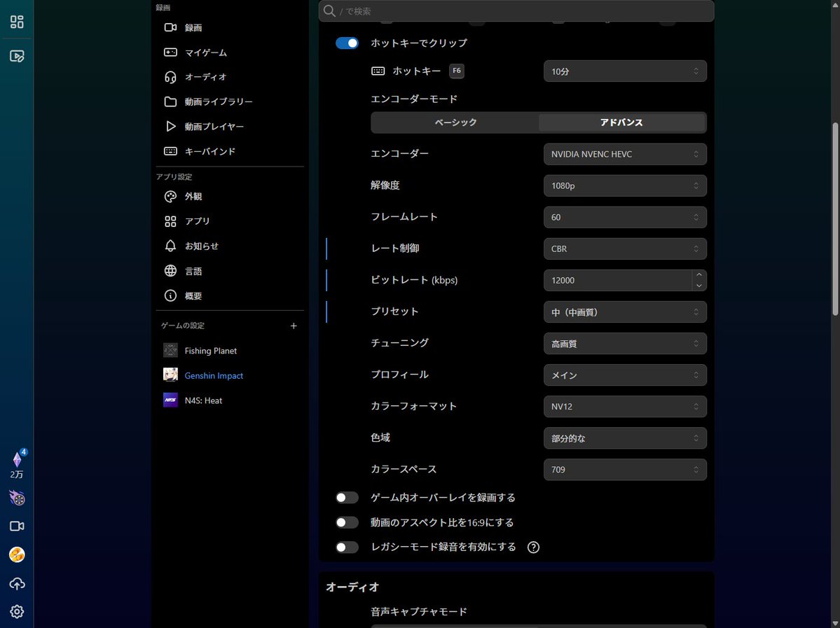Enable 動画のアスペクト比を16:9にする toggle
Image resolution: width=840 pixels, height=628 pixels.
(347, 522)
